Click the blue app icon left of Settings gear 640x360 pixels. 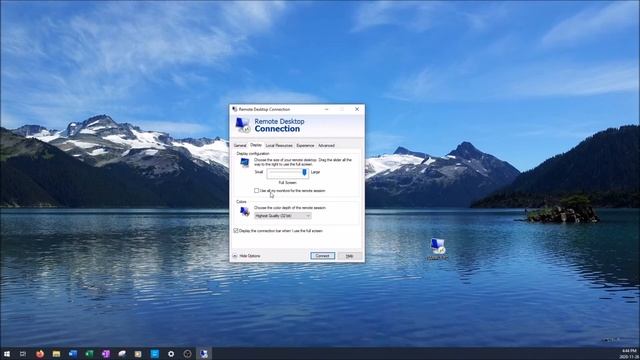pyautogui.click(x=155, y=354)
